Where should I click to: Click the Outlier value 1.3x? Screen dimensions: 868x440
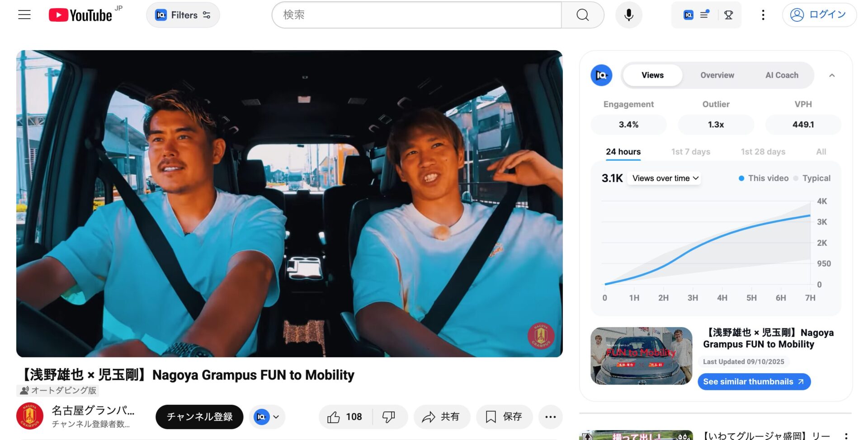click(x=716, y=125)
